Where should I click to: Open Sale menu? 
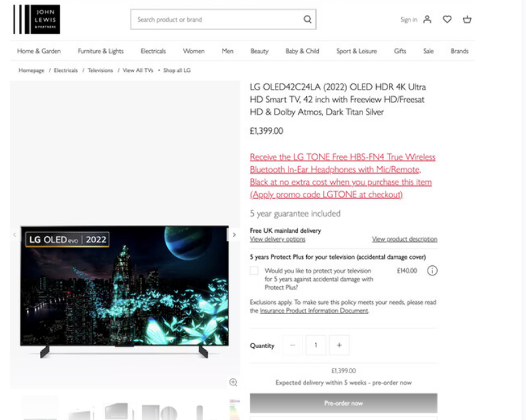pos(428,51)
